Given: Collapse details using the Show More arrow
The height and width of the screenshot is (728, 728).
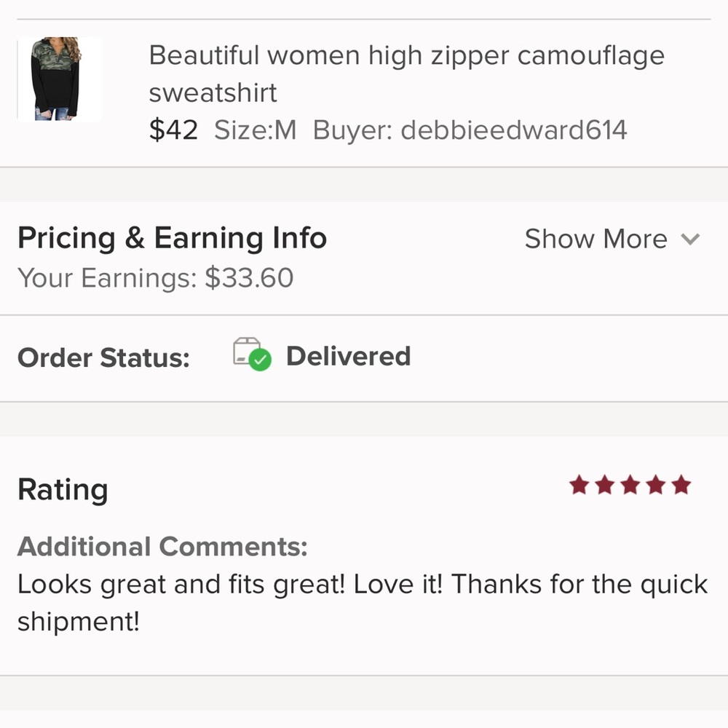Looking at the screenshot, I should (x=690, y=238).
